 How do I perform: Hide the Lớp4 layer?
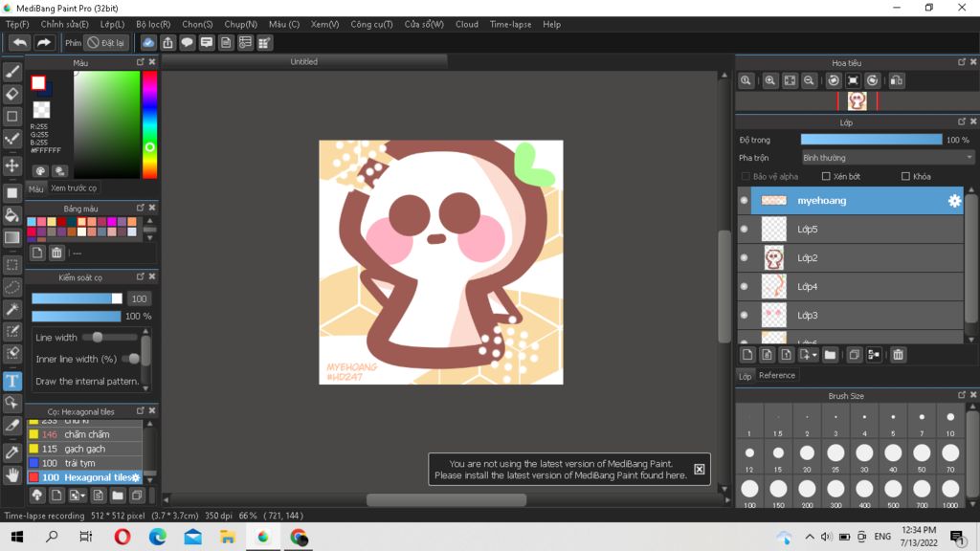(x=744, y=287)
